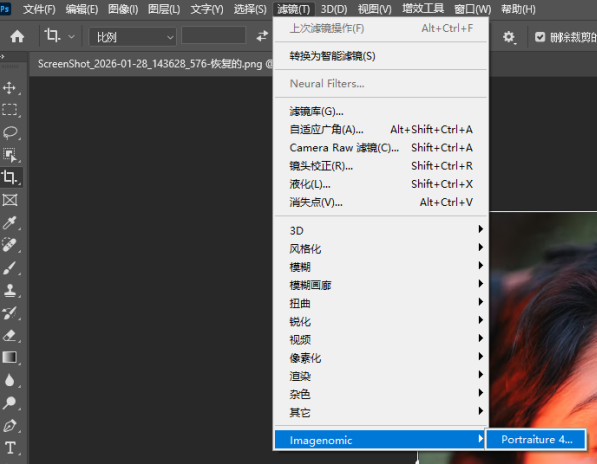Click crop tool preset icon in options bar

pos(53,36)
